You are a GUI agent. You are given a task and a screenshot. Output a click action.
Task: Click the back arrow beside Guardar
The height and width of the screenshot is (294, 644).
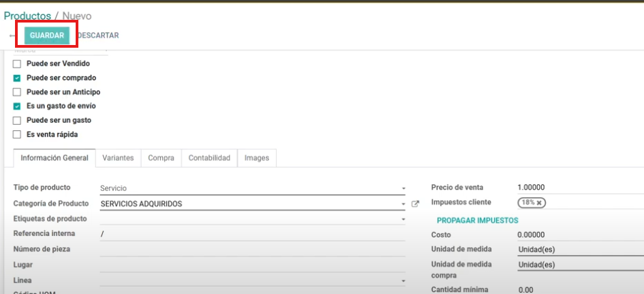click(12, 35)
